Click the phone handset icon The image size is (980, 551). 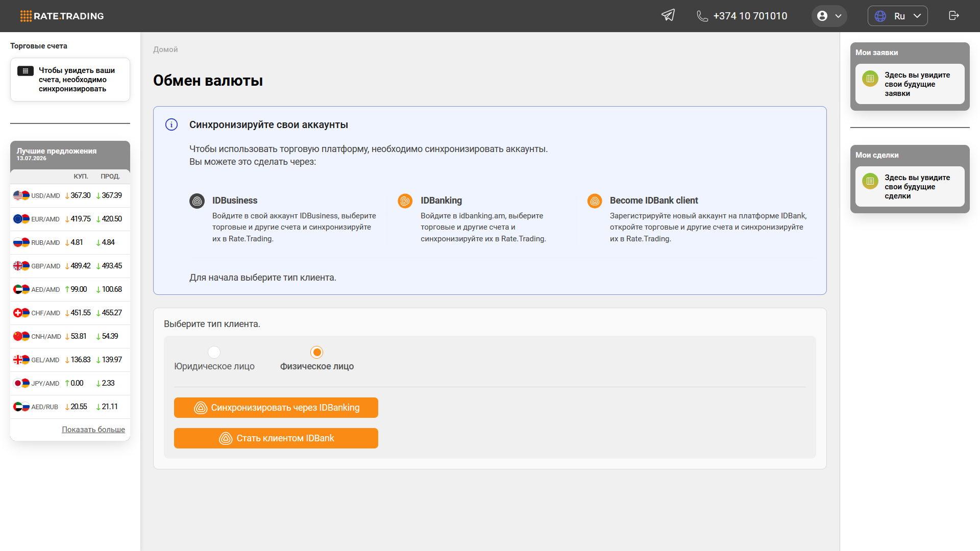click(x=702, y=16)
